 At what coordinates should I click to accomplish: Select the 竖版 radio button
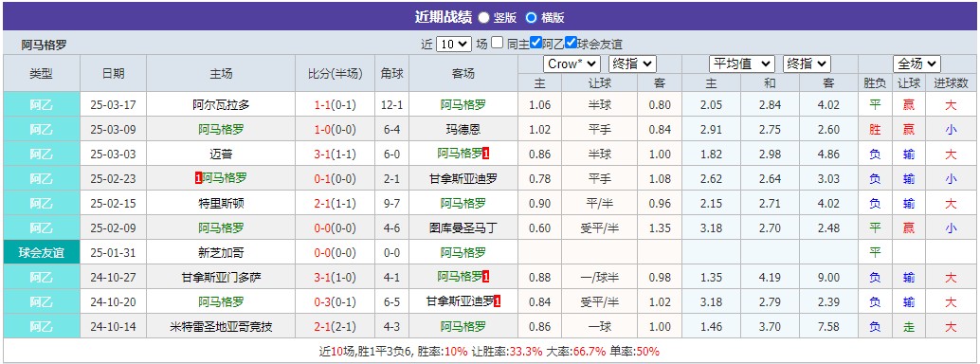pyautogui.click(x=484, y=17)
